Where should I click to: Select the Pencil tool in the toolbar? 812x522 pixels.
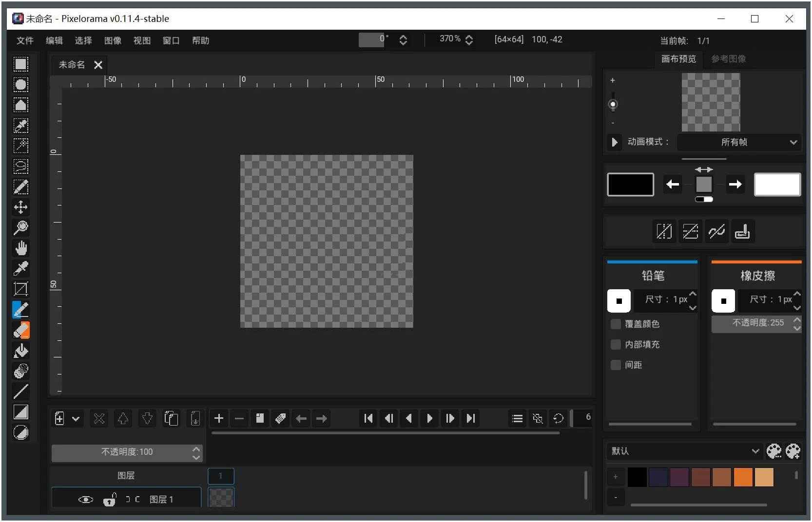[x=20, y=310]
